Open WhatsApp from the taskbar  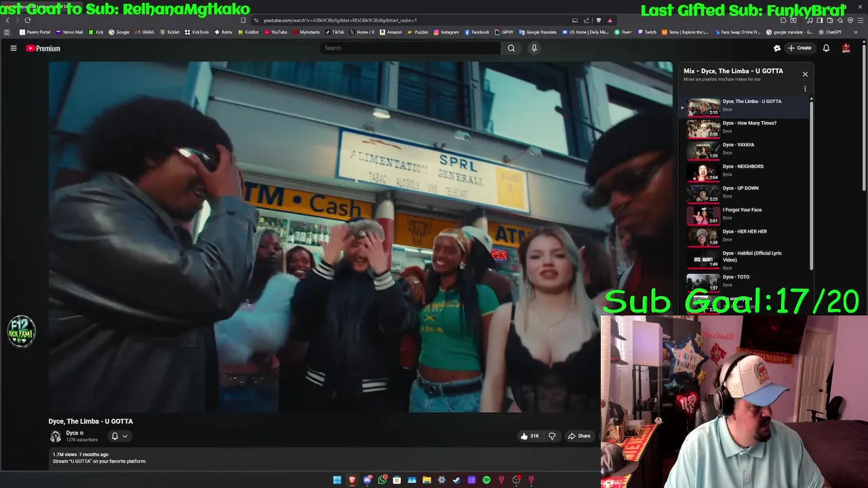coord(382,480)
